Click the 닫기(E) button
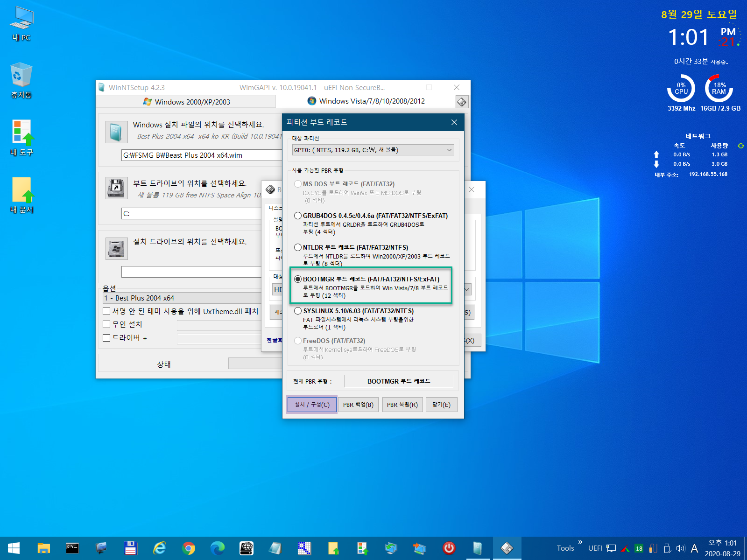This screenshot has width=747, height=560. [441, 405]
